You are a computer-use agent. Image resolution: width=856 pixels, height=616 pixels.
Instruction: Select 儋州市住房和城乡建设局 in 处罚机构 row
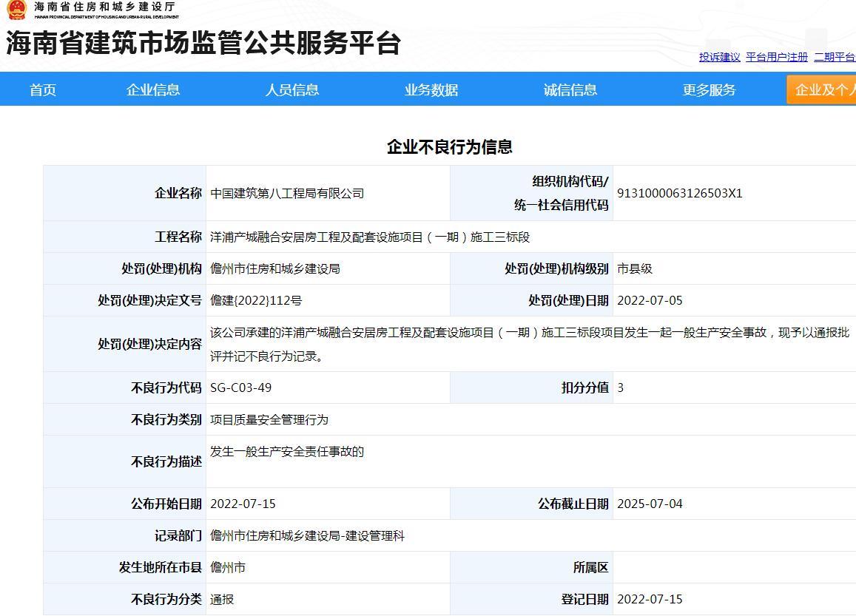[x=275, y=268]
